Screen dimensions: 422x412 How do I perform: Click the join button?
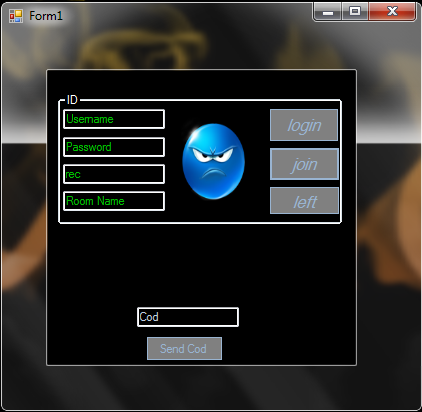pos(304,164)
